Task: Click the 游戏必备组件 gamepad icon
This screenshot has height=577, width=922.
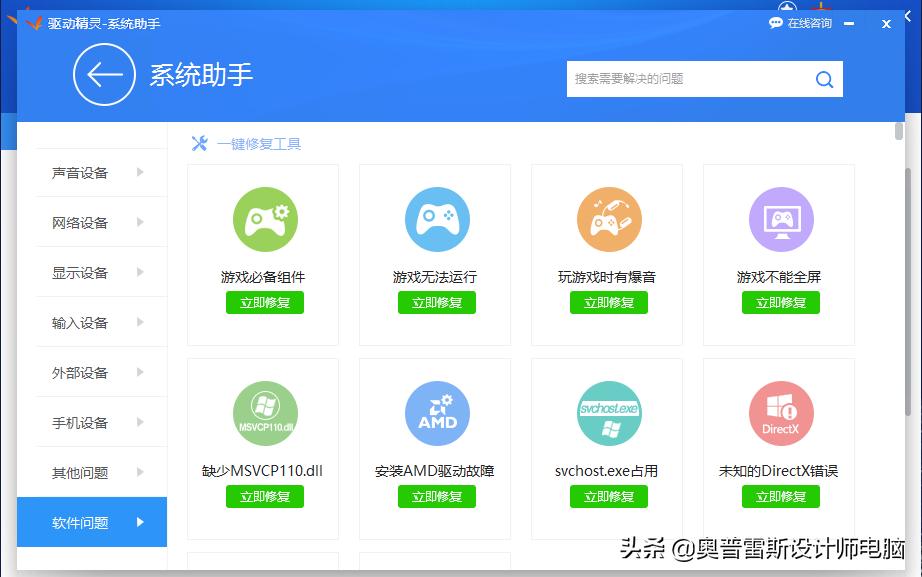Action: click(263, 218)
